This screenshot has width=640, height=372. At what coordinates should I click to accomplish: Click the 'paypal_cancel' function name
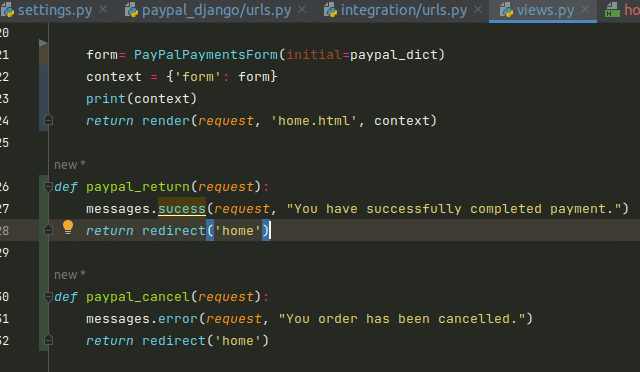coord(138,297)
